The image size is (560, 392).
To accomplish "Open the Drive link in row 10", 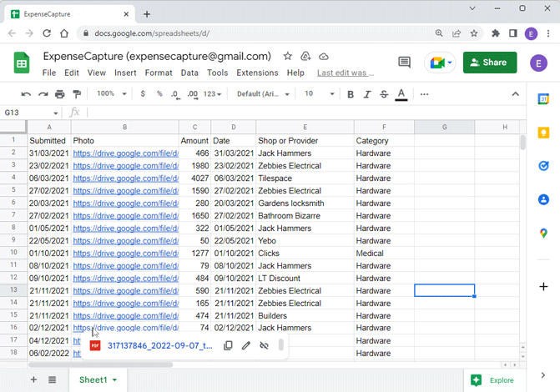I will click(x=125, y=254).
